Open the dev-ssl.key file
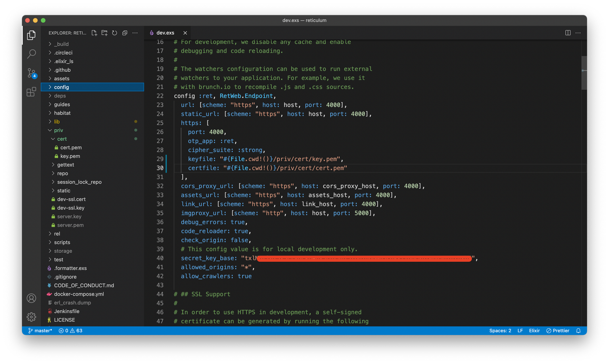Viewport: 609px width, 364px height. (92, 208)
